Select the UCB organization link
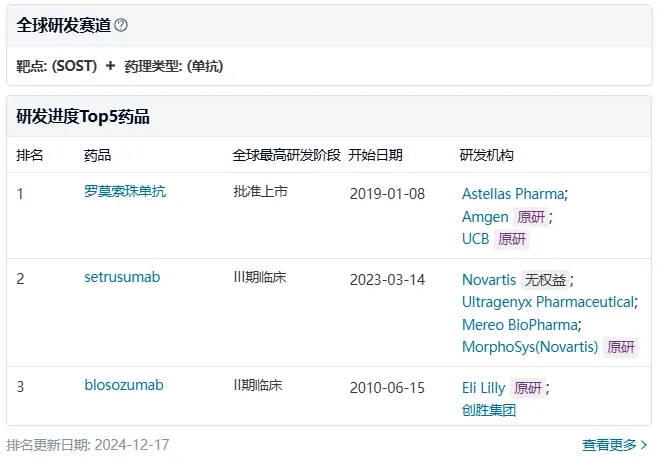This screenshot has height=464, width=659. click(476, 240)
